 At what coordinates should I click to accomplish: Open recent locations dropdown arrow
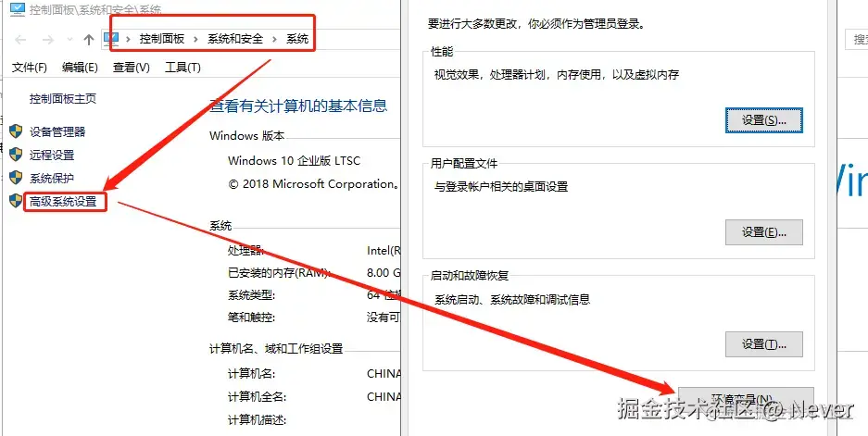pyautogui.click(x=69, y=39)
